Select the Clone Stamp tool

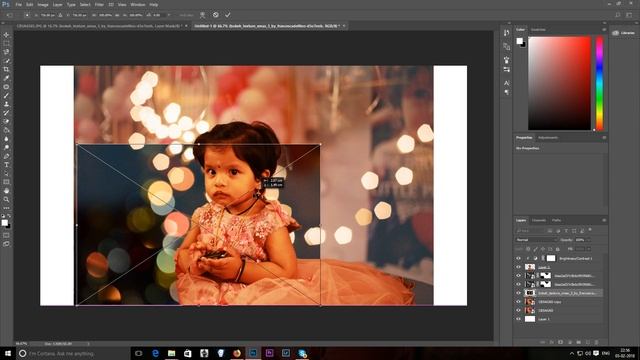point(6,104)
